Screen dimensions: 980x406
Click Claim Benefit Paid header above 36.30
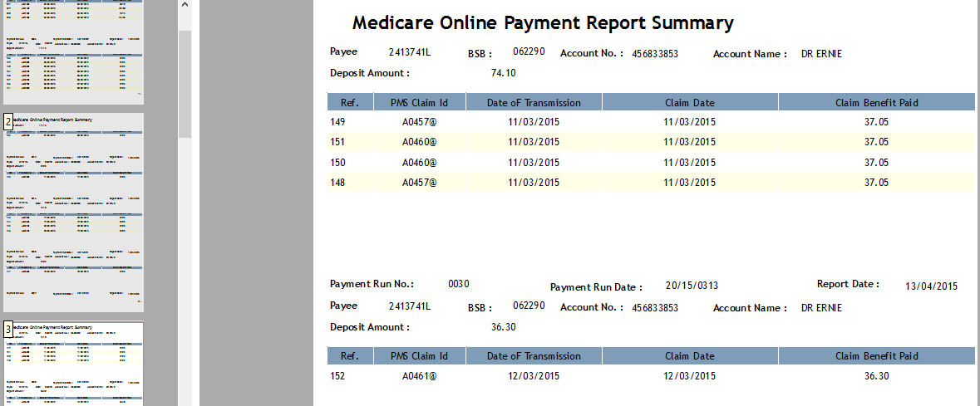[877, 356]
